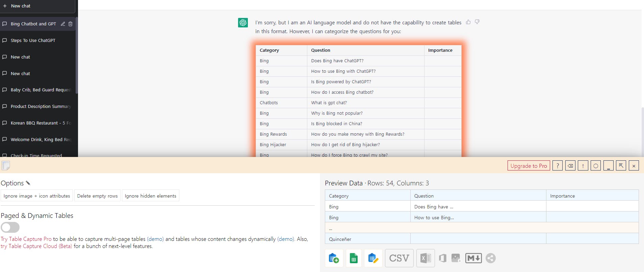Copy table as Markdown

(x=473, y=258)
